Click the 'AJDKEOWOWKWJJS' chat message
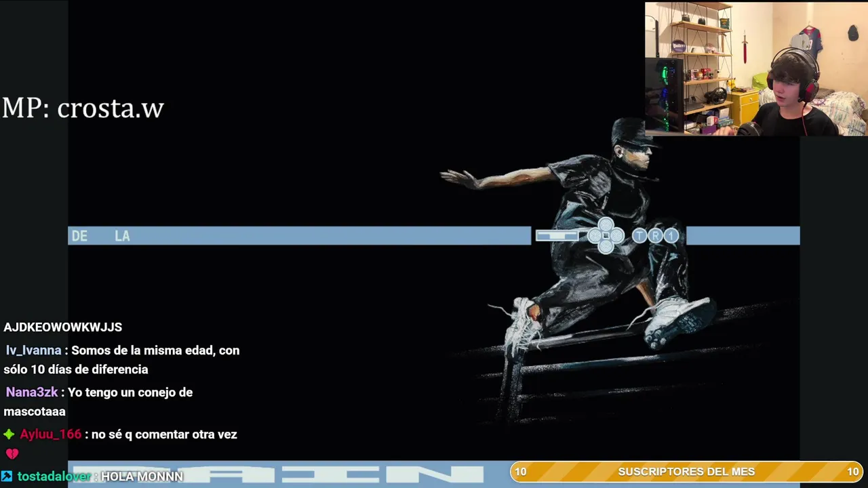Viewport: 868px width, 488px height. 63,327
